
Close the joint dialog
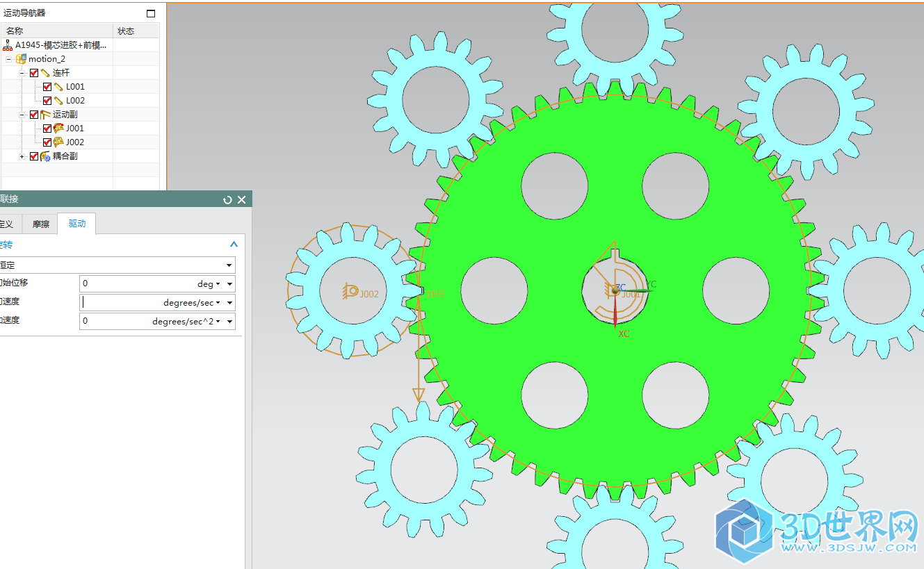click(x=242, y=199)
